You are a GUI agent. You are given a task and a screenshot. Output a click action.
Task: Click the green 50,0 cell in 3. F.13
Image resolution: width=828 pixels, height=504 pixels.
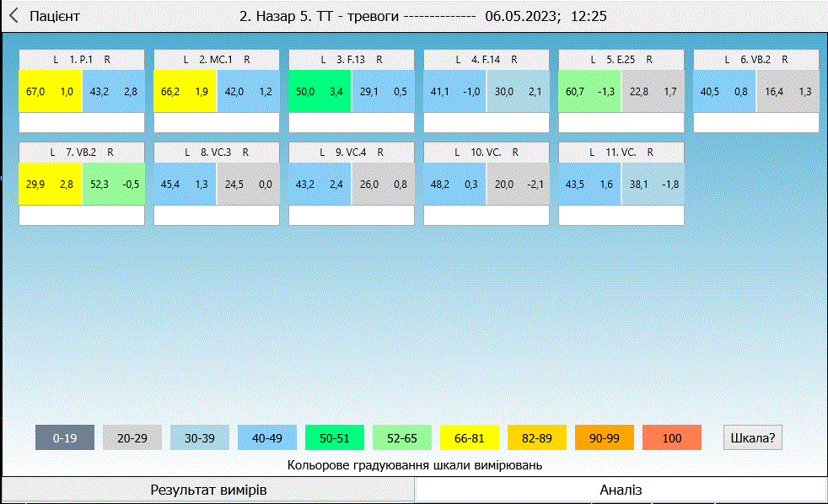tap(320, 92)
